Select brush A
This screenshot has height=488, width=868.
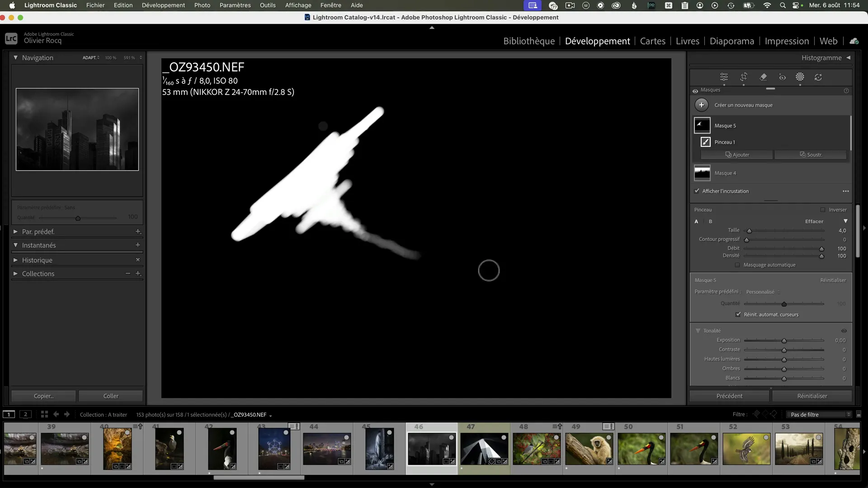click(x=696, y=221)
